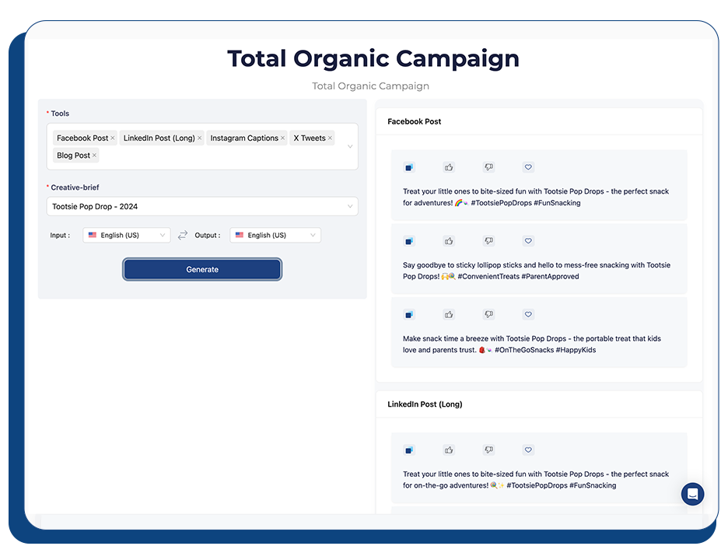This screenshot has height=560, width=728.
Task: Heart the snack time a breeze post
Action: click(528, 315)
